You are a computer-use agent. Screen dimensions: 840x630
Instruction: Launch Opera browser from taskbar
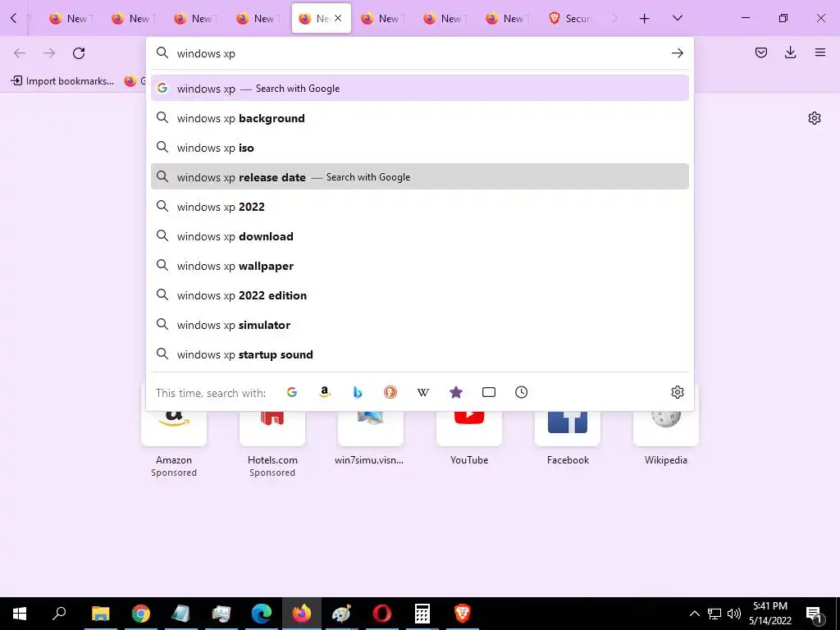(x=382, y=614)
